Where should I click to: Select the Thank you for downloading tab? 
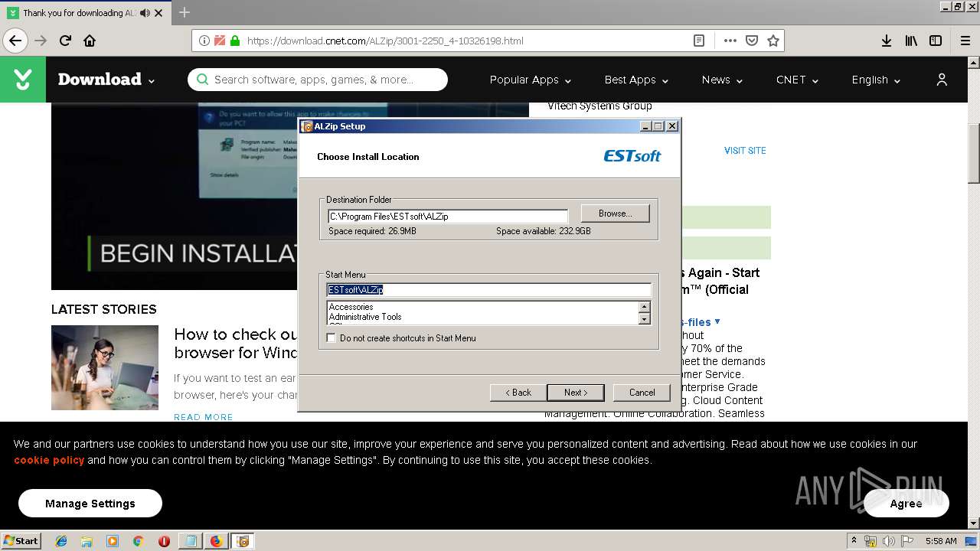tap(86, 13)
